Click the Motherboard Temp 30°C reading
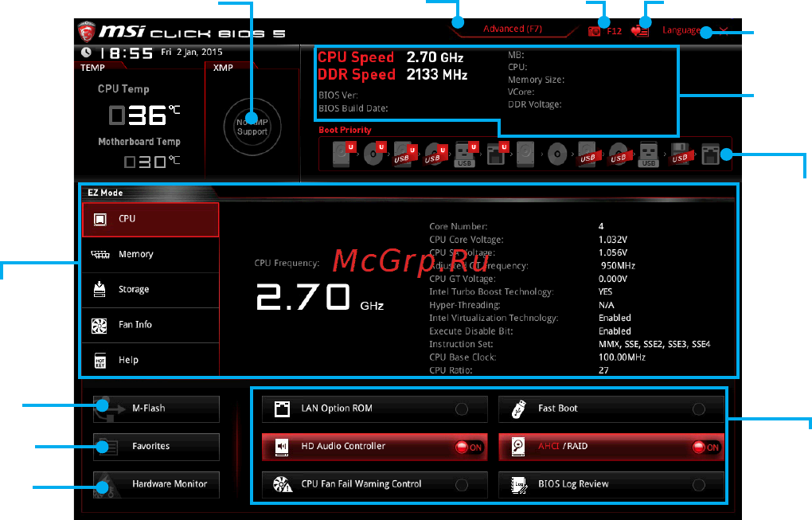812x520 pixels. 152,162
